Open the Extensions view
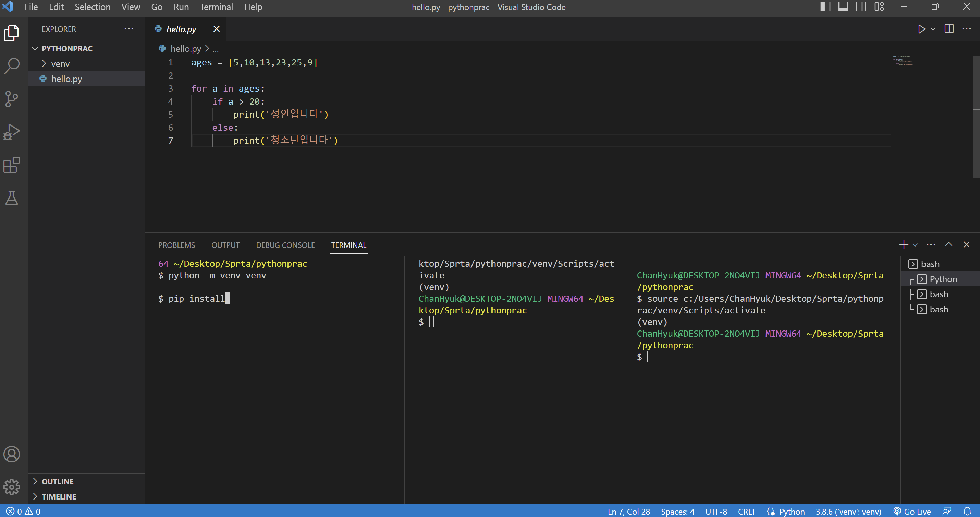The height and width of the screenshot is (517, 980). click(x=12, y=165)
